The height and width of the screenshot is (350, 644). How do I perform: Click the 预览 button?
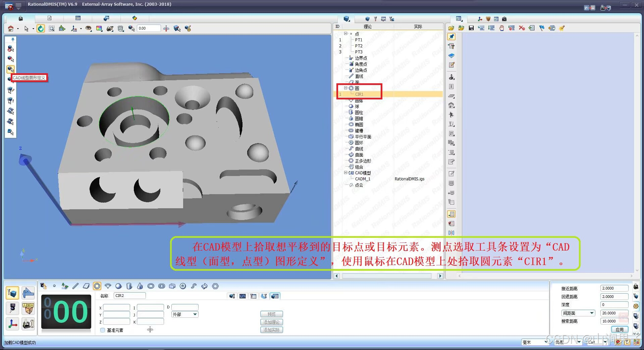pyautogui.click(x=272, y=314)
